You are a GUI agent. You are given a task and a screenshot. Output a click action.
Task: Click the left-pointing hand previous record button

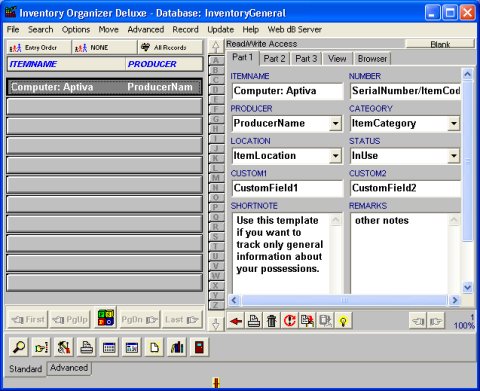418,321
